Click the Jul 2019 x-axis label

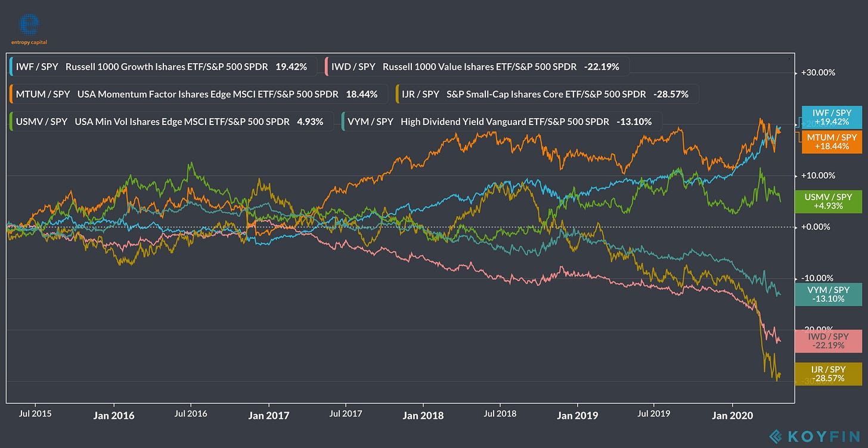pyautogui.click(x=653, y=412)
